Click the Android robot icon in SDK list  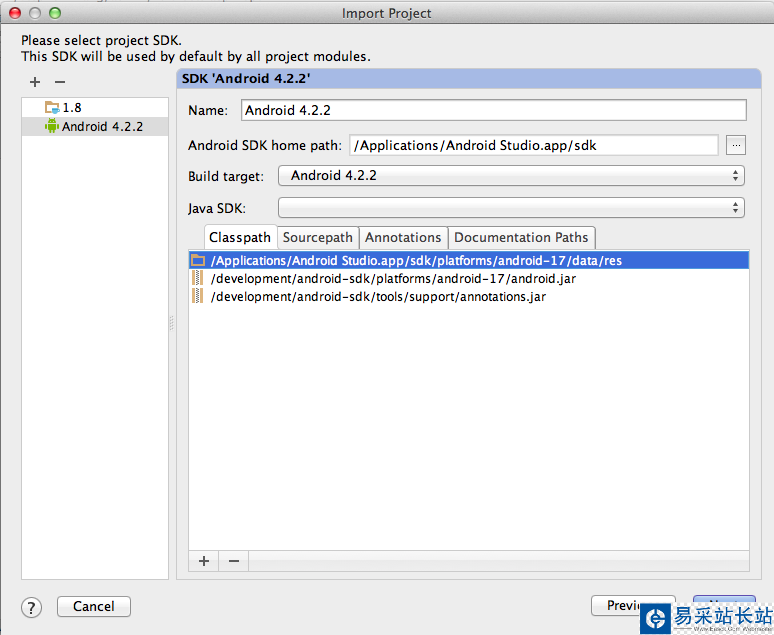point(52,126)
